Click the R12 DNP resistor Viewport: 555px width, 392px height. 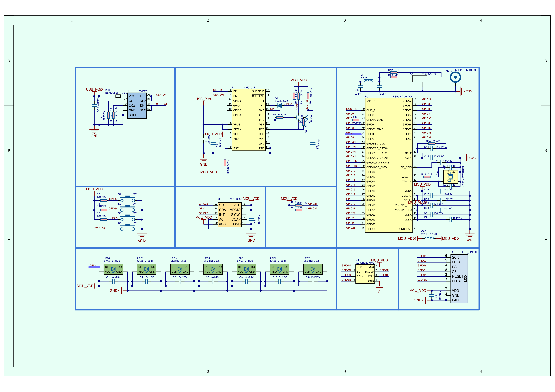click(394, 72)
